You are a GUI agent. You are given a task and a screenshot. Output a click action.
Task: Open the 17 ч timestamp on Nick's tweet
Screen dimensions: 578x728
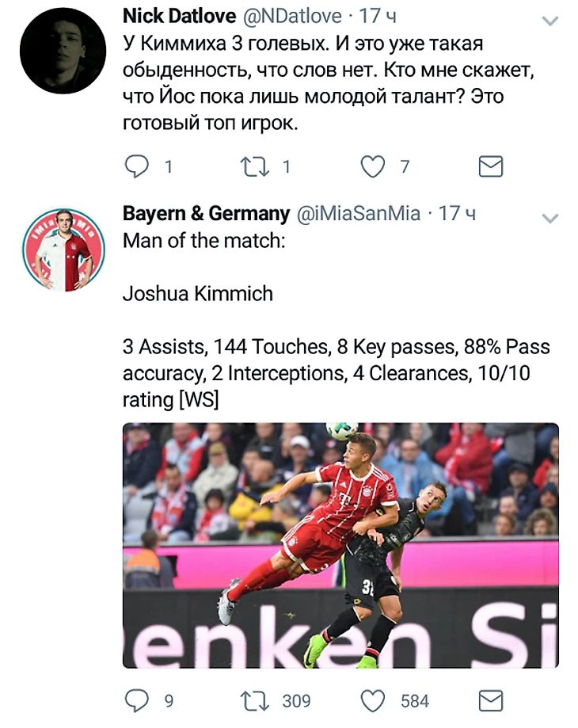(378, 17)
